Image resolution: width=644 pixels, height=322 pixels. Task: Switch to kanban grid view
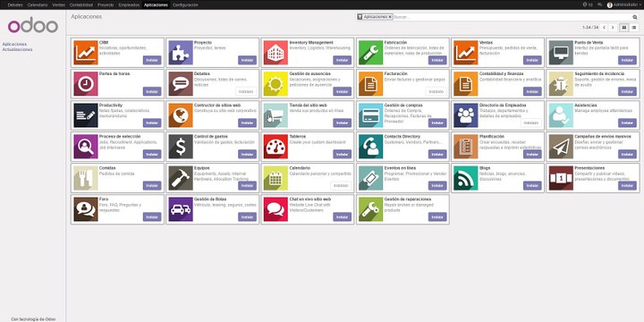click(x=624, y=28)
